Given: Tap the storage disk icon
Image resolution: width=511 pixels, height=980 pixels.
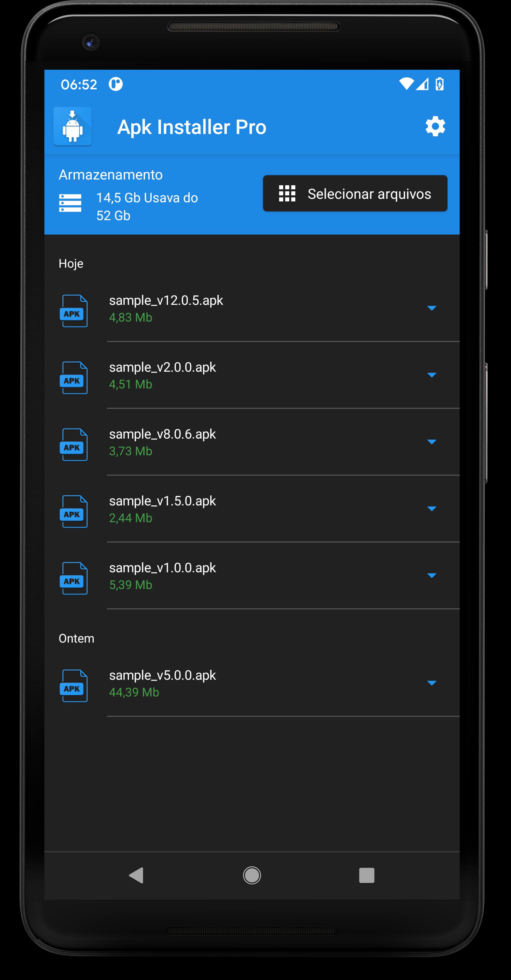Looking at the screenshot, I should pyautogui.click(x=70, y=203).
